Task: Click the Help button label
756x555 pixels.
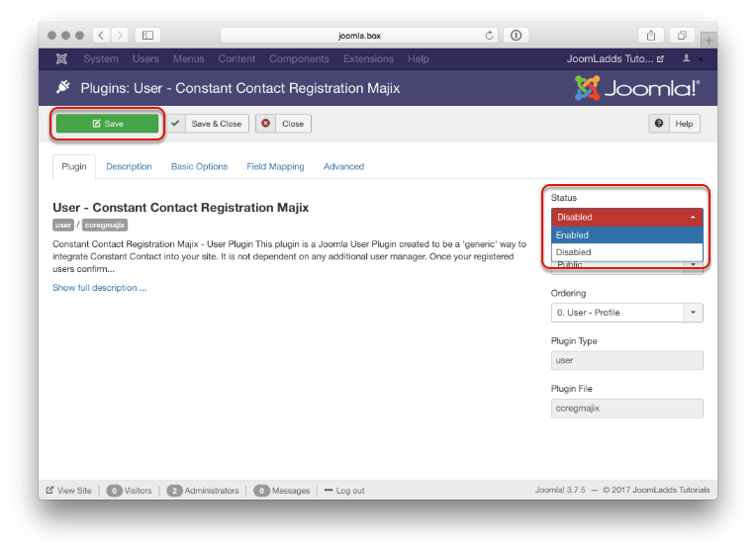Action: point(684,124)
